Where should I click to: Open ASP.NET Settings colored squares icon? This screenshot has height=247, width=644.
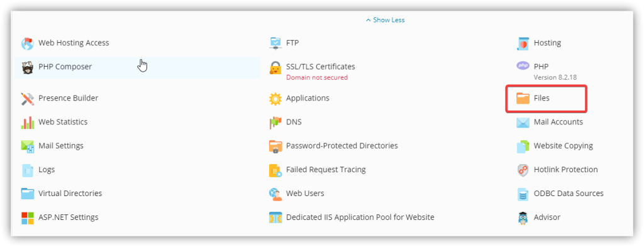pyautogui.click(x=28, y=218)
